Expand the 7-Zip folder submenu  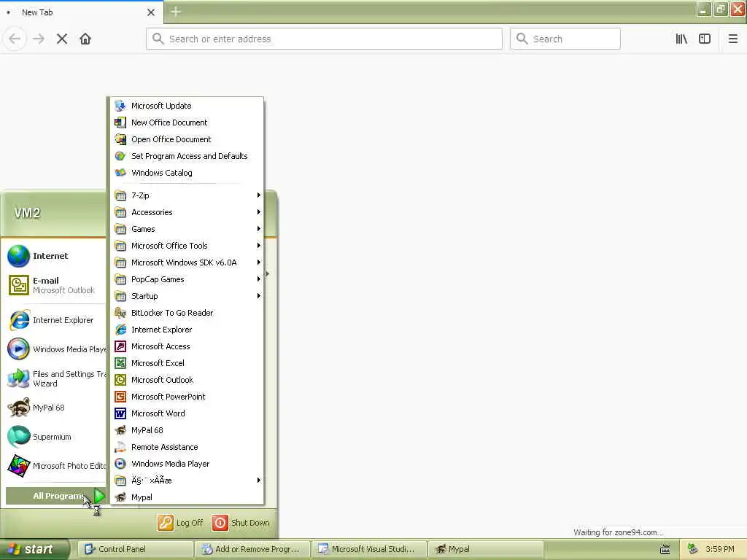[187, 195]
